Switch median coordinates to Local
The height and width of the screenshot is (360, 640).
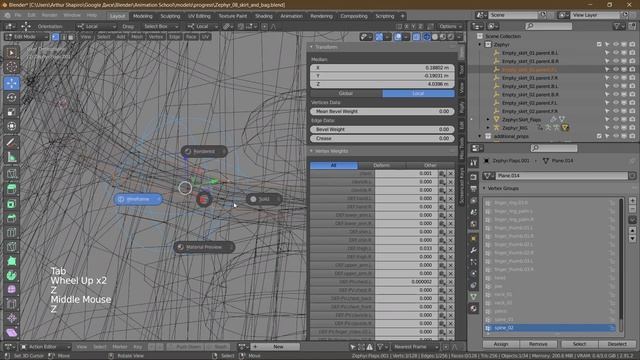pos(418,93)
